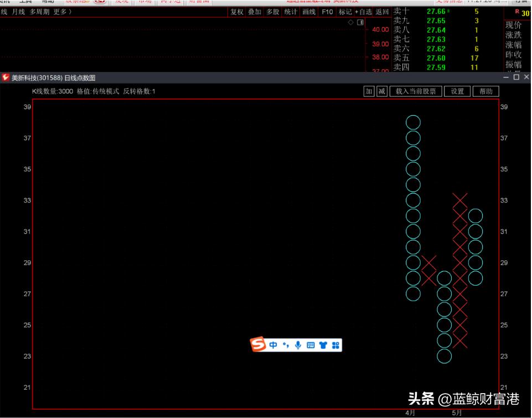Open F10 company information

click(327, 12)
